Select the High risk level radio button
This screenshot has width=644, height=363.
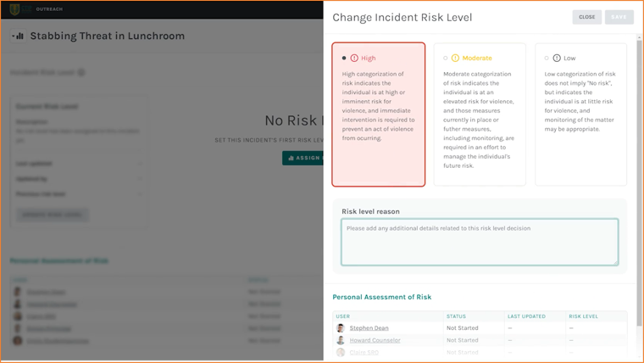344,58
